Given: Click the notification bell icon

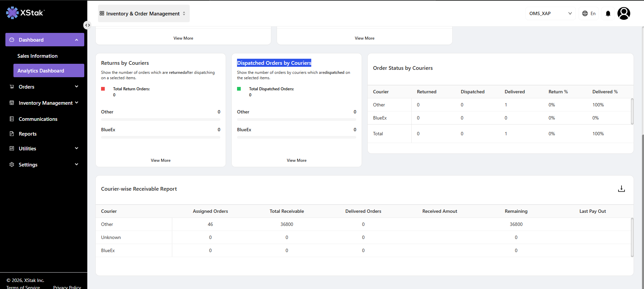Looking at the screenshot, I should (x=608, y=13).
